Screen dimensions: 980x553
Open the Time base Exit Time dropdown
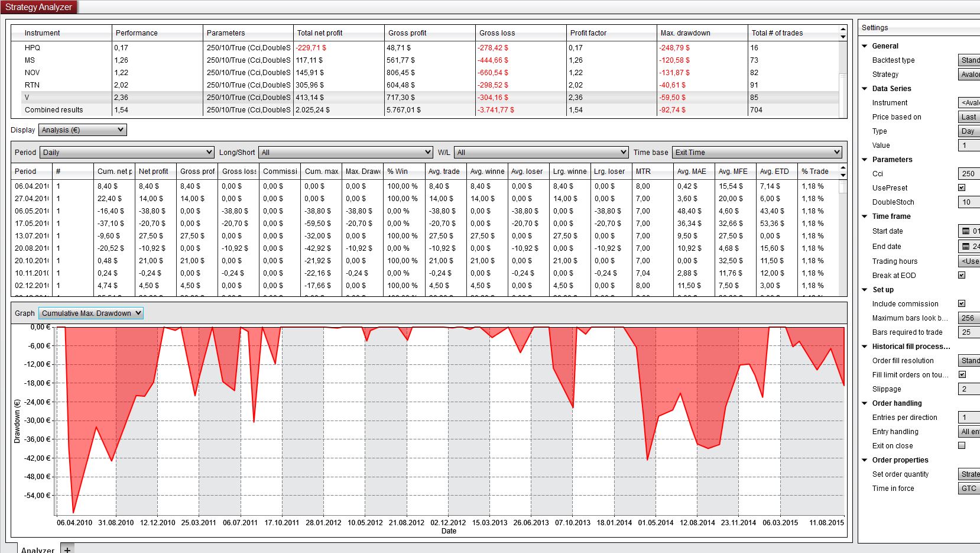pyautogui.click(x=757, y=153)
